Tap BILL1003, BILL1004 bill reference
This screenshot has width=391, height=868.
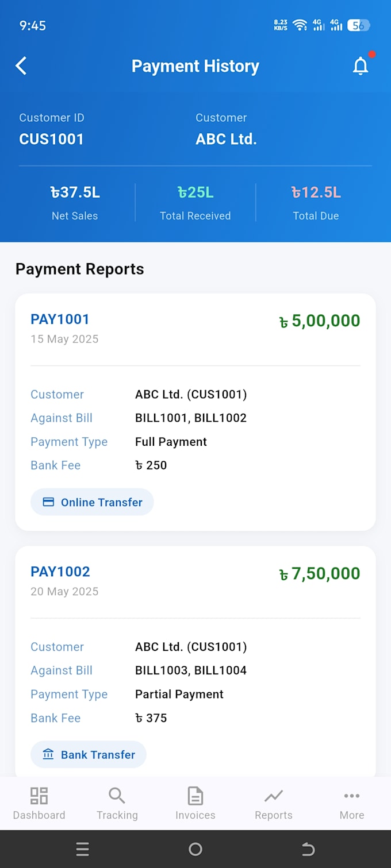191,670
